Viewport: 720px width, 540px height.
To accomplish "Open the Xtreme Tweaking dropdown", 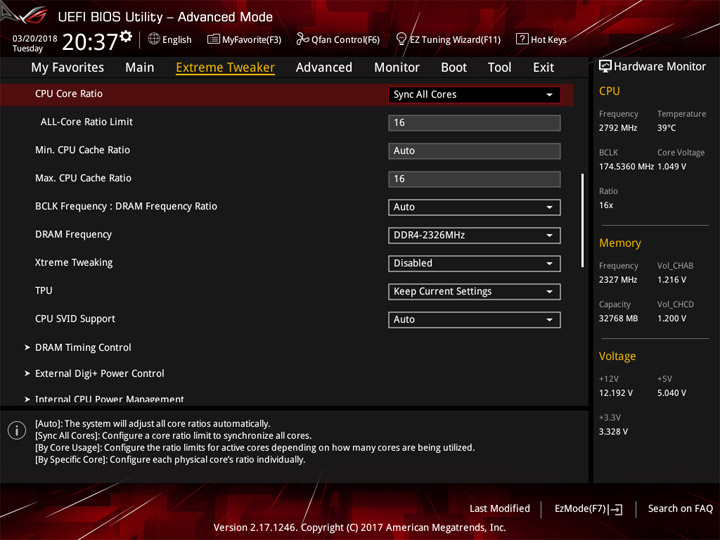I will (474, 264).
